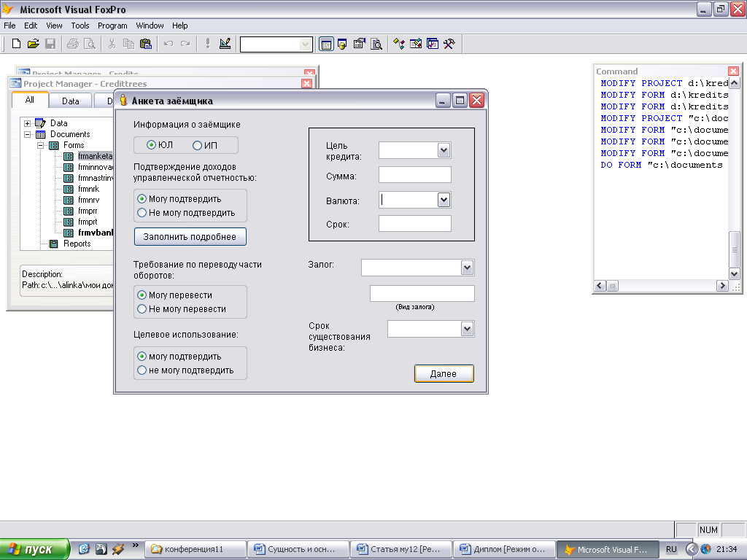The height and width of the screenshot is (560, 747).
Task: Click Command window scroll right arrow
Action: click(x=722, y=286)
